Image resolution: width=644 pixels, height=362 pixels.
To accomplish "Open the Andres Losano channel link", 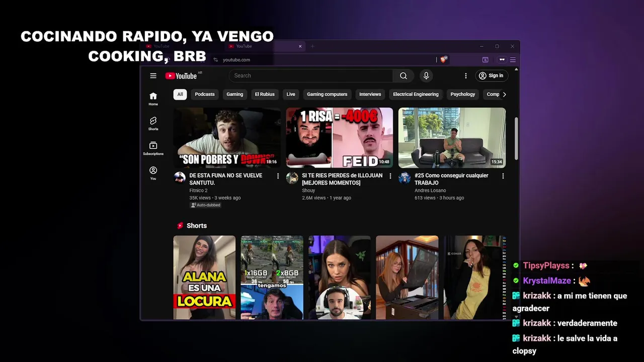I will [x=430, y=191].
